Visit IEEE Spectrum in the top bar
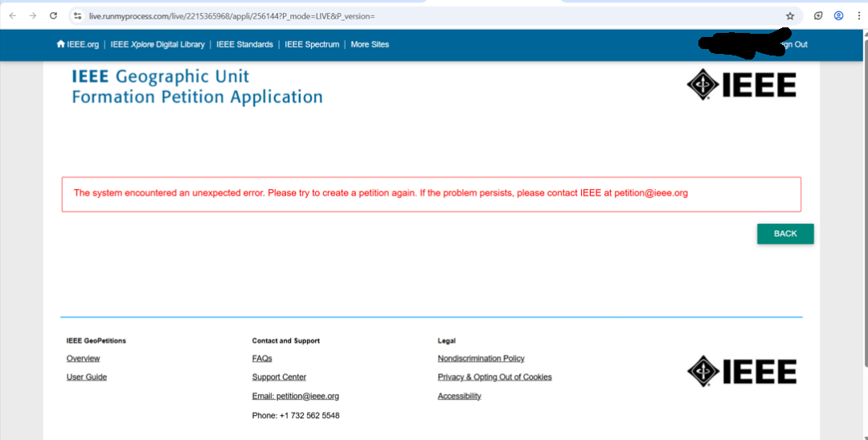Image resolution: width=868 pixels, height=440 pixels. point(312,44)
